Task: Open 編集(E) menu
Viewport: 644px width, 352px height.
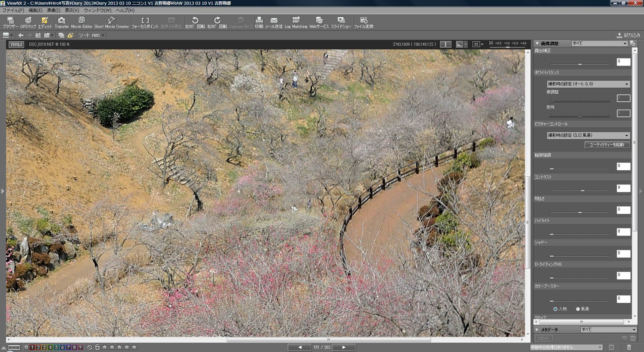Action: [36, 10]
